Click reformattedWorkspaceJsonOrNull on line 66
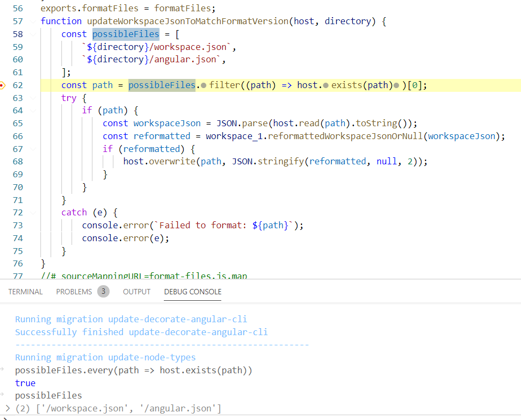This screenshot has width=521, height=420. tap(345, 136)
